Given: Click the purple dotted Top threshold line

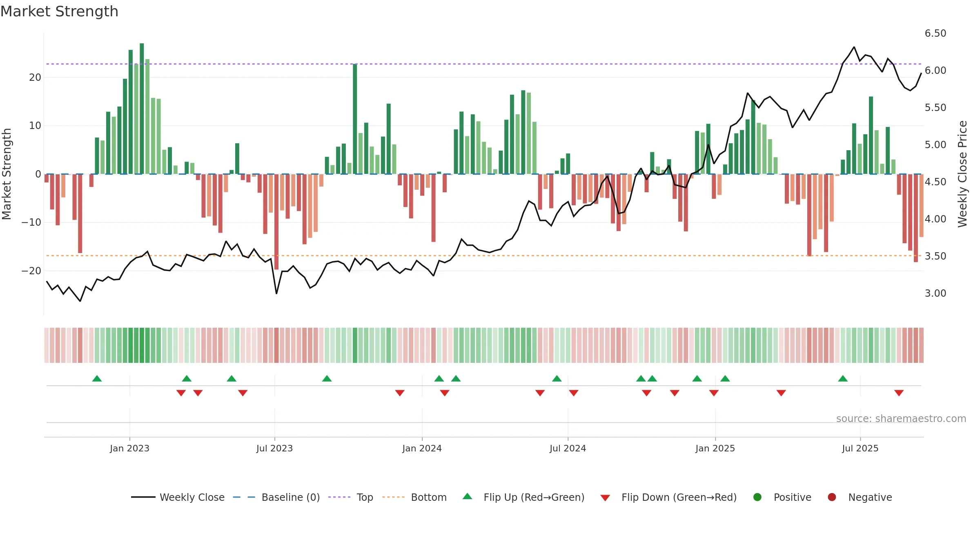Looking at the screenshot, I should 484,64.
